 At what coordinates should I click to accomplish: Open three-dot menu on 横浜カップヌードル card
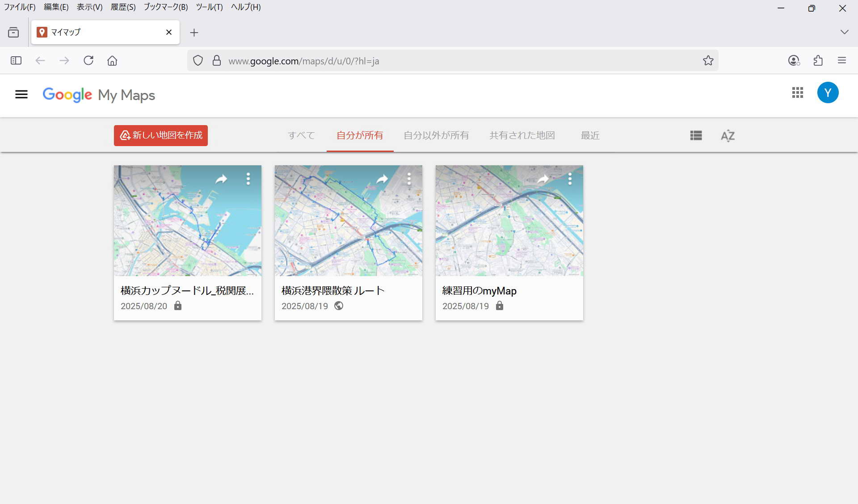pyautogui.click(x=248, y=179)
